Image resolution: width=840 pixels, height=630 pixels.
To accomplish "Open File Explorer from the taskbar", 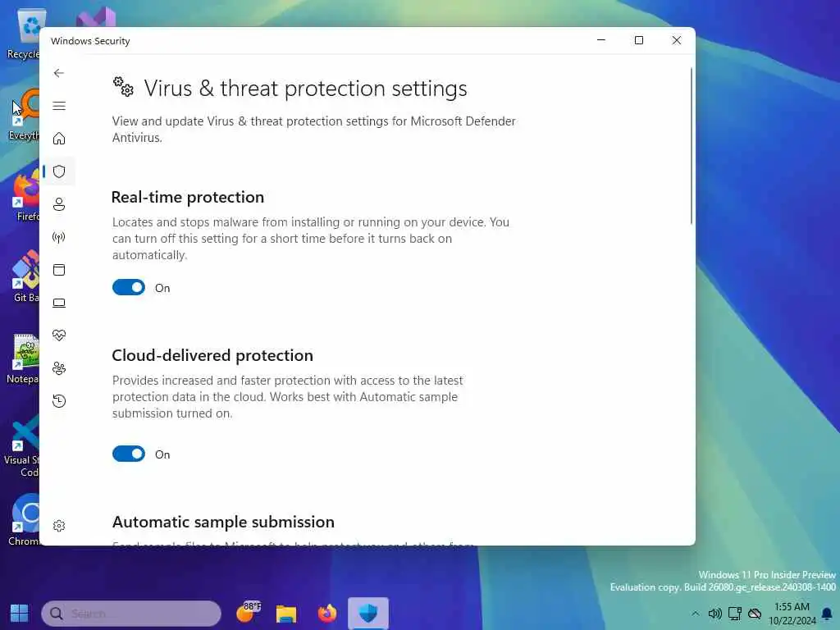I will click(286, 614).
